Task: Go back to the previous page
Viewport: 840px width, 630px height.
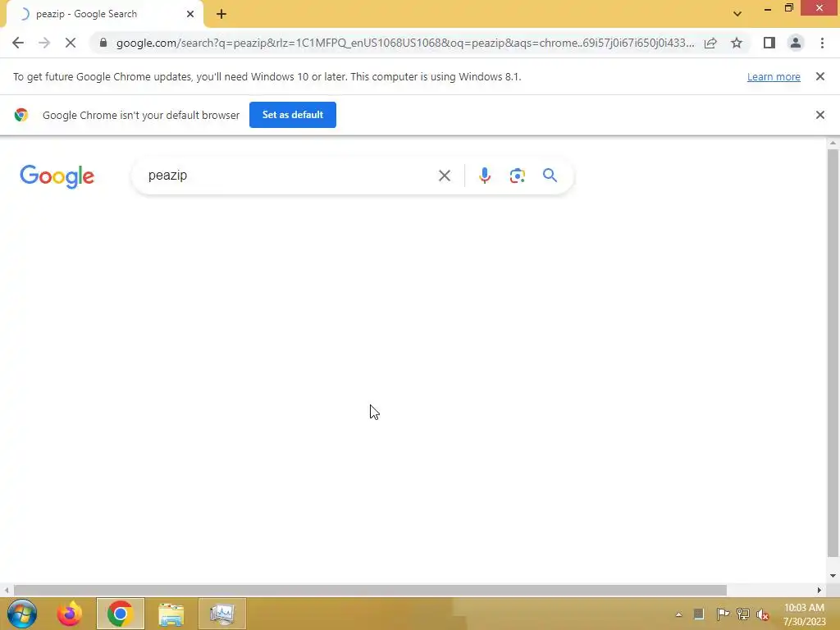Action: click(18, 43)
